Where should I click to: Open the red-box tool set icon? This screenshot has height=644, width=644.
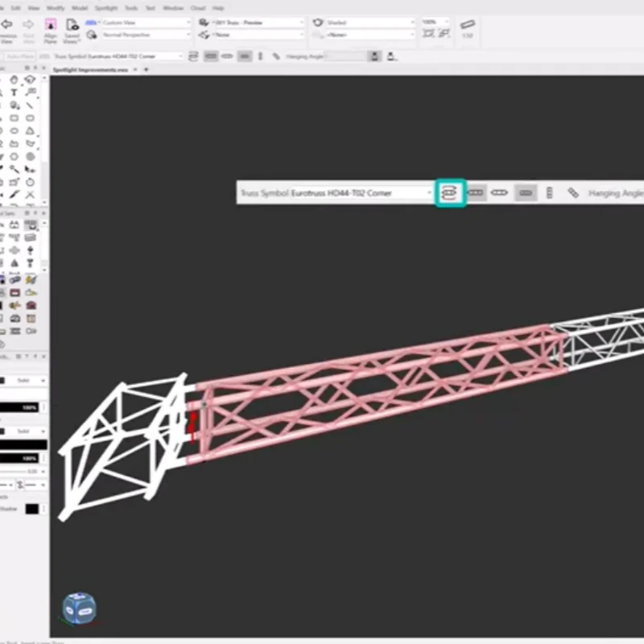coord(15,292)
